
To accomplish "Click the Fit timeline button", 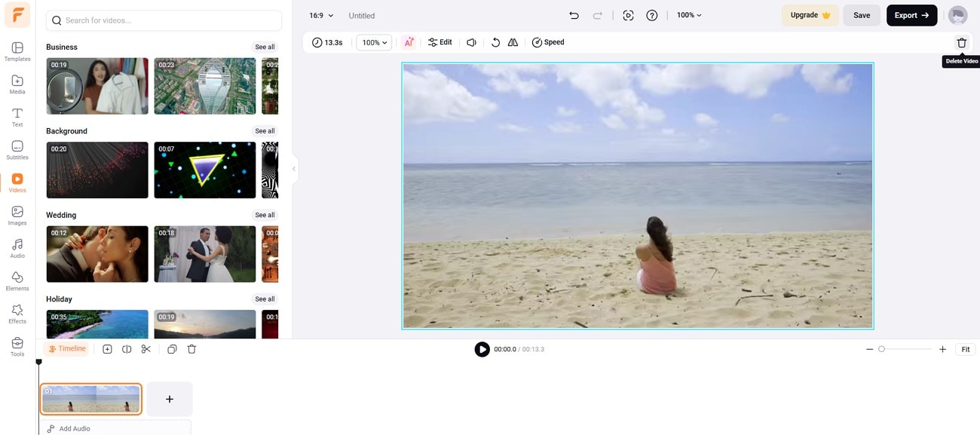I will pos(965,350).
